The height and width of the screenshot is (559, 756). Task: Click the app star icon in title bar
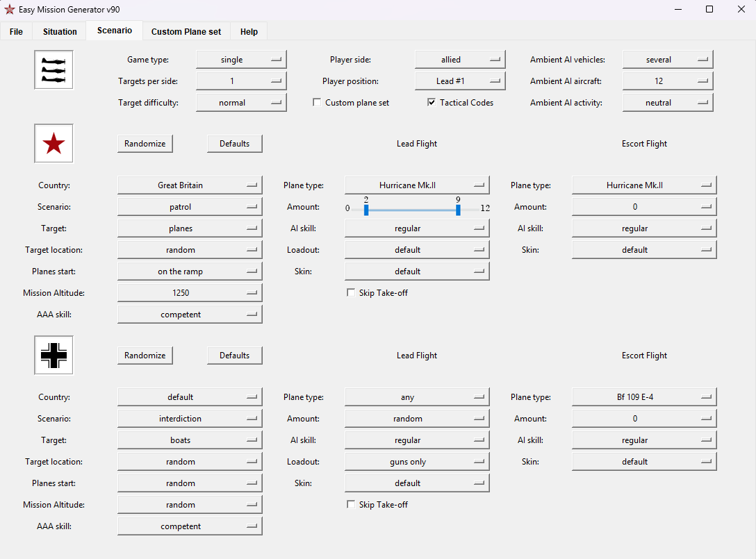pos(9,9)
